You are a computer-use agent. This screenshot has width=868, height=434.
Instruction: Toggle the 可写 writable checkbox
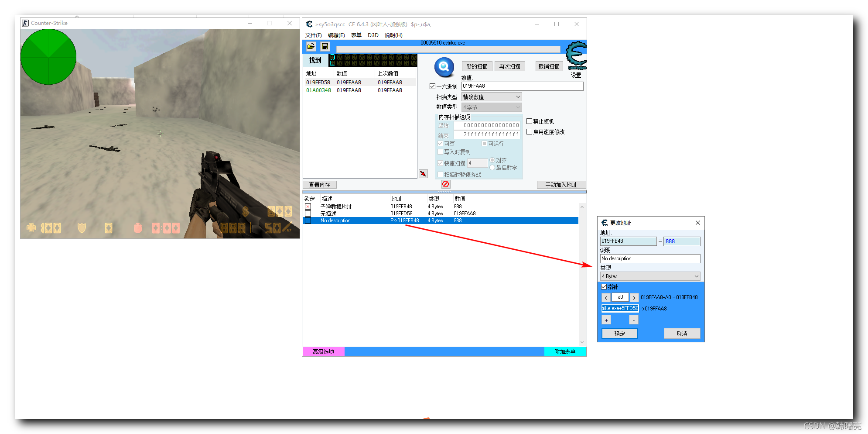[x=440, y=144]
